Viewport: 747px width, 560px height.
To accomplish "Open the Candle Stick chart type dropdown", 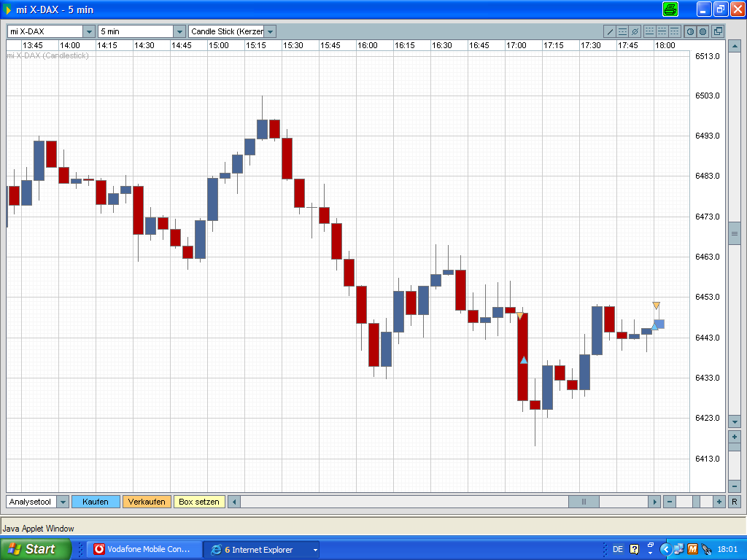I will coord(270,31).
